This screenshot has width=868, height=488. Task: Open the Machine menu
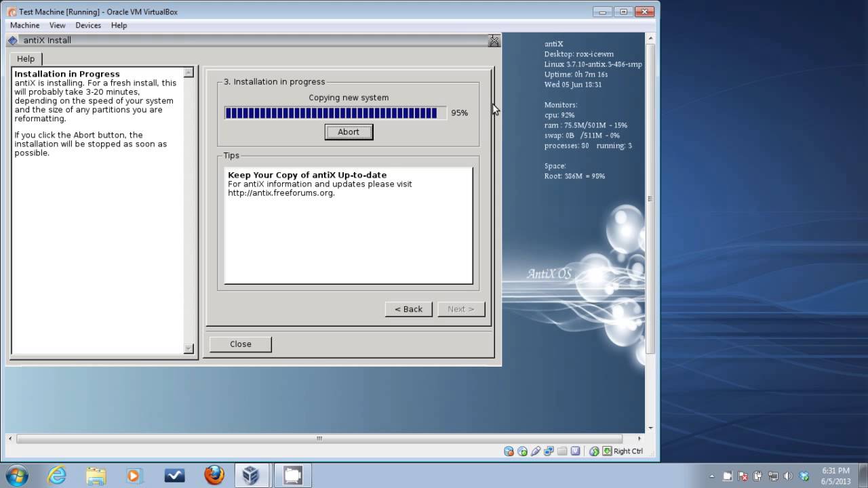24,25
